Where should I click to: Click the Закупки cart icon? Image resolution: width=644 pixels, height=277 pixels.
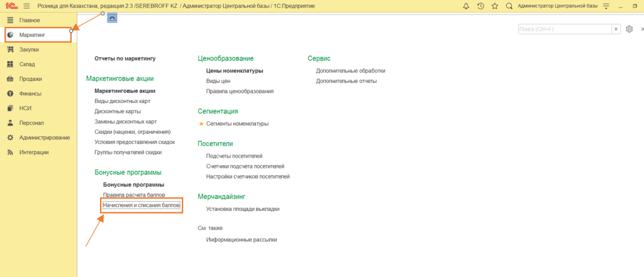[11, 50]
